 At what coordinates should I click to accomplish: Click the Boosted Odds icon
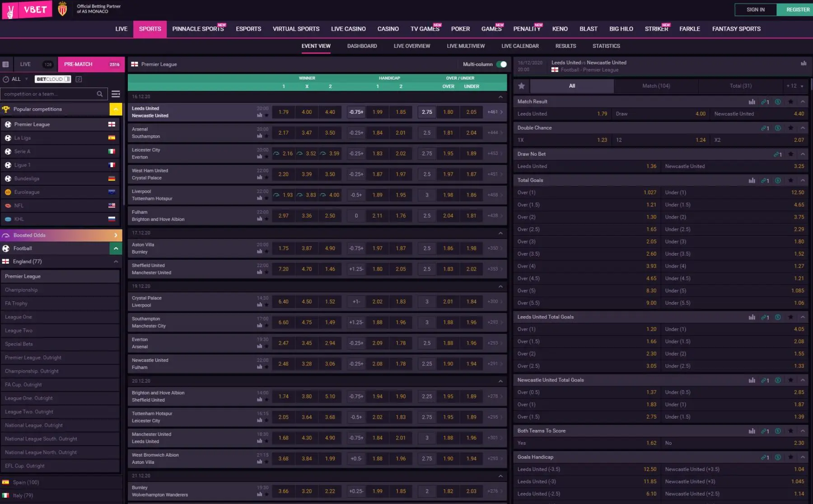[6, 235]
